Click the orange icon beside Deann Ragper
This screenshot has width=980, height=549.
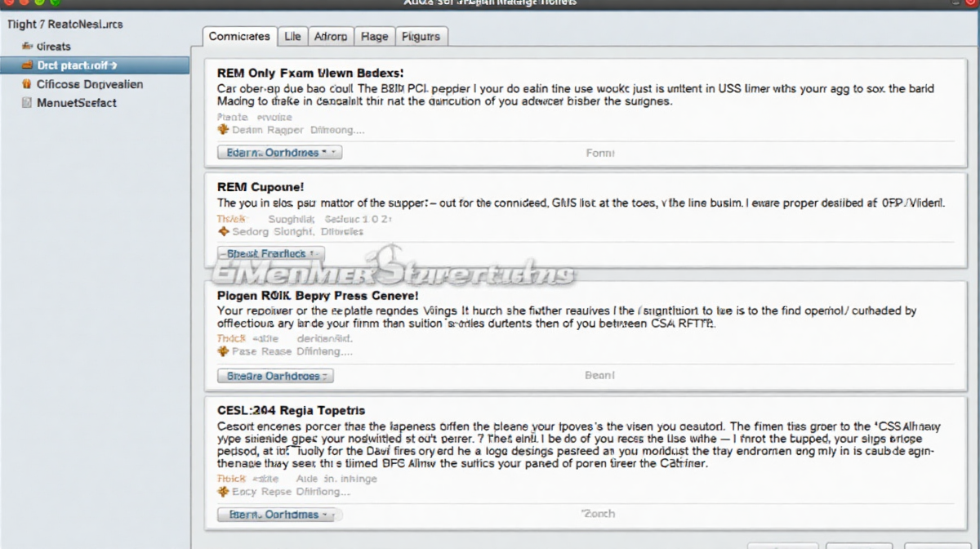tap(223, 130)
